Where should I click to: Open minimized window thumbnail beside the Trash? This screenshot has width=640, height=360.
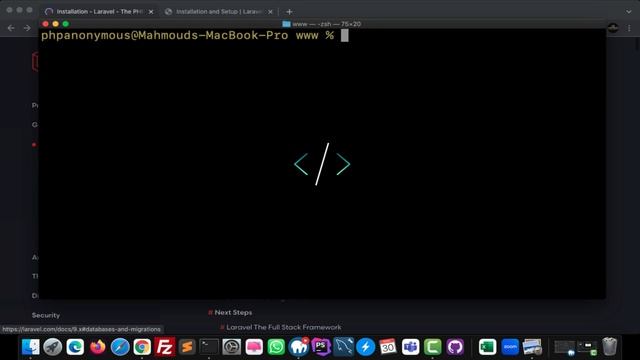tap(587, 347)
